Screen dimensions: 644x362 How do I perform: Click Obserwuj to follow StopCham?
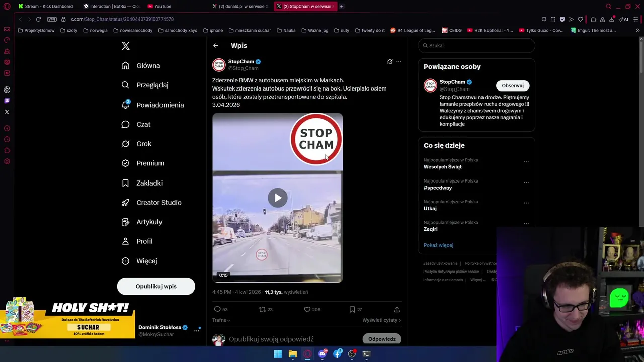click(x=512, y=85)
